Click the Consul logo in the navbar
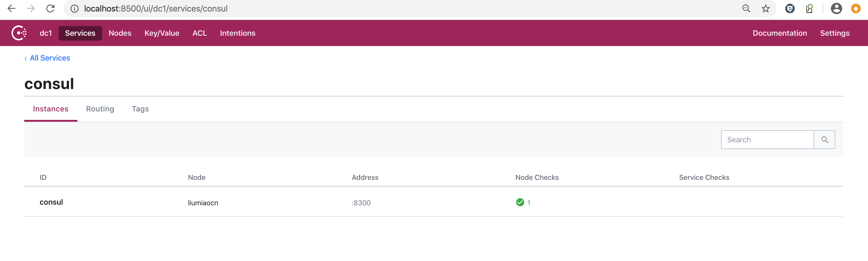Image resolution: width=868 pixels, height=261 pixels. tap(19, 33)
